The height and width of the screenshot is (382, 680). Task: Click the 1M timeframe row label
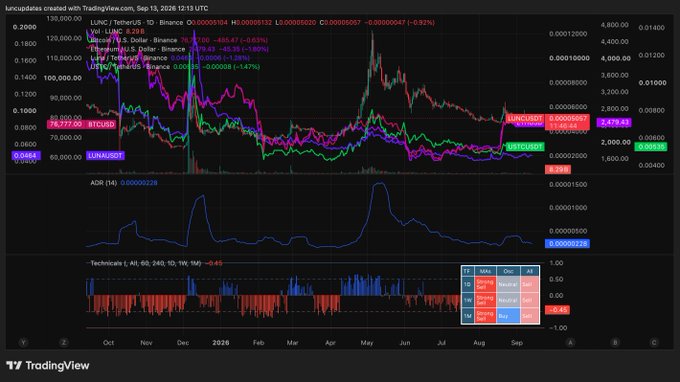[467, 316]
